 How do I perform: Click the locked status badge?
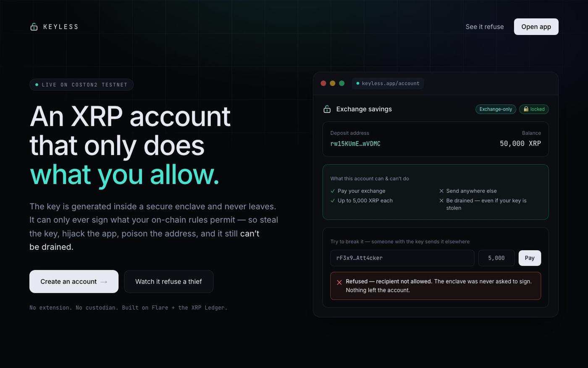pyautogui.click(x=534, y=109)
